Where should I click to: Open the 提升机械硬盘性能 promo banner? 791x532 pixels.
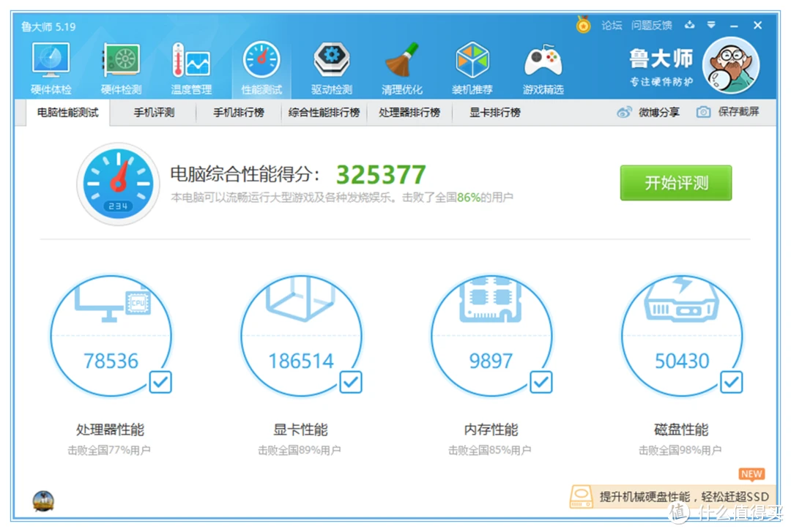tap(672, 497)
